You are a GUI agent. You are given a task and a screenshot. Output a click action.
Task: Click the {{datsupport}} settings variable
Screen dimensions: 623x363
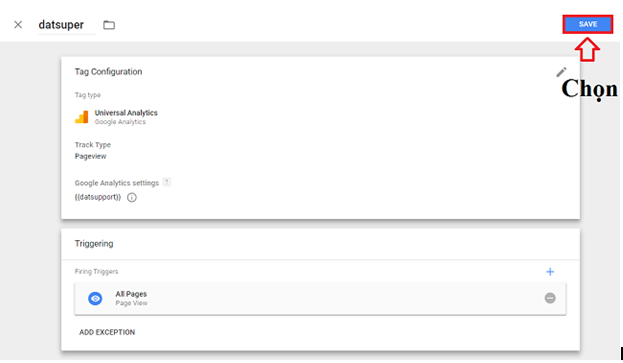pos(98,197)
